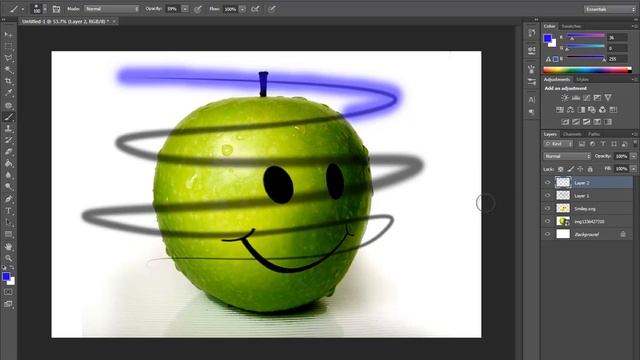This screenshot has height=360, width=640.
Task: Open tool preset picker arrow
Action: pos(23,9)
